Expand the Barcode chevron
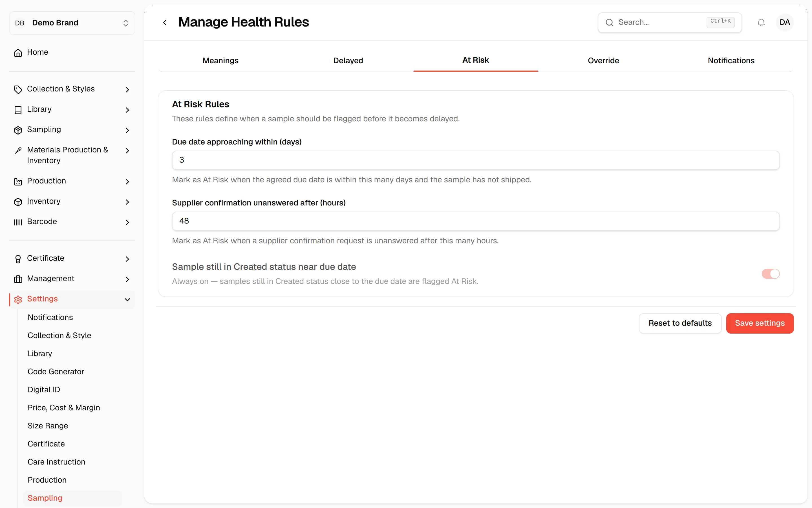 click(127, 222)
